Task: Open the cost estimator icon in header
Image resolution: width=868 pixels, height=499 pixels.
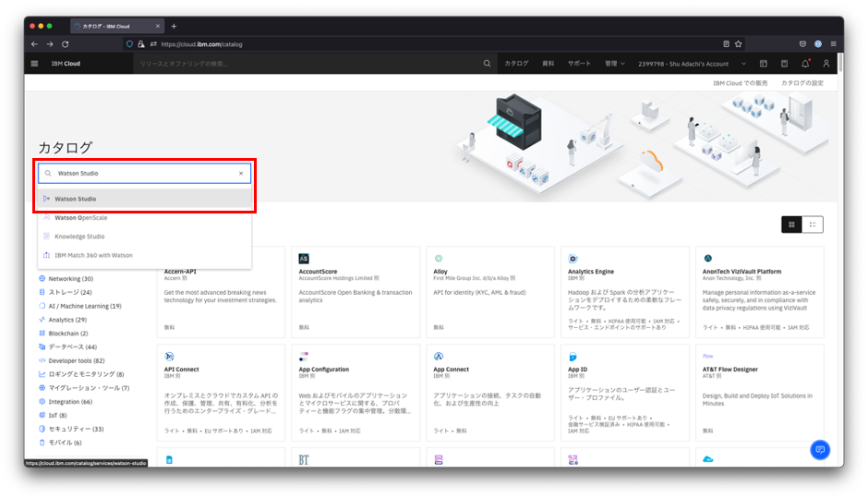Action: tap(784, 64)
